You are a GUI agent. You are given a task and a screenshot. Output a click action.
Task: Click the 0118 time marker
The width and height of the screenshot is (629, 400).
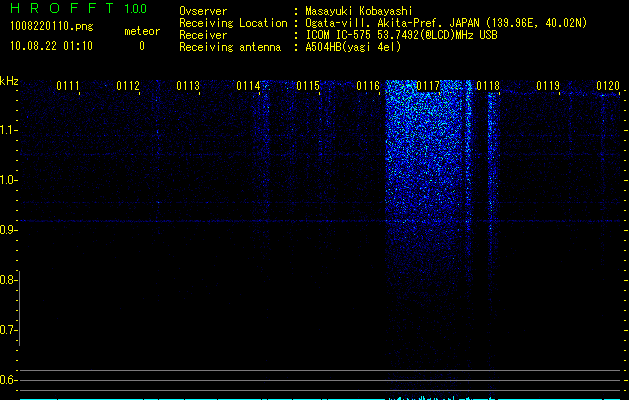(488, 86)
